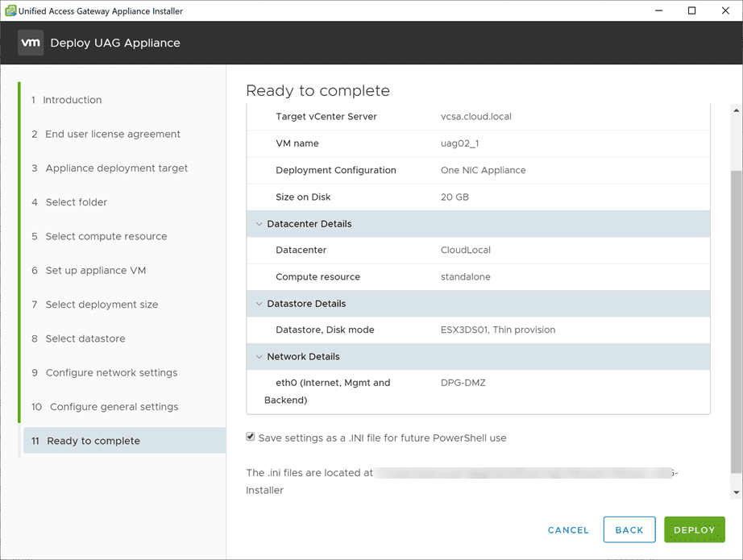Go to Set up appliance VM step
This screenshot has height=560, width=743.
pos(95,271)
